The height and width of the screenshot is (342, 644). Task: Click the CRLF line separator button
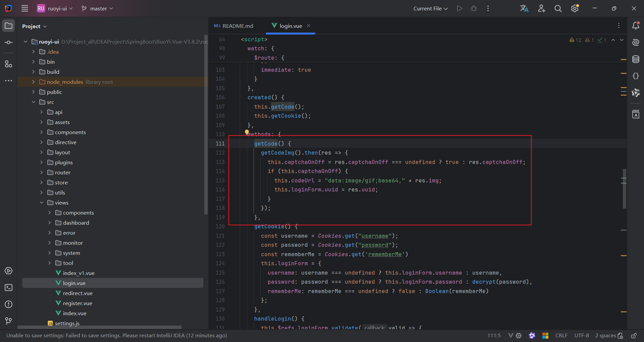pos(561,336)
